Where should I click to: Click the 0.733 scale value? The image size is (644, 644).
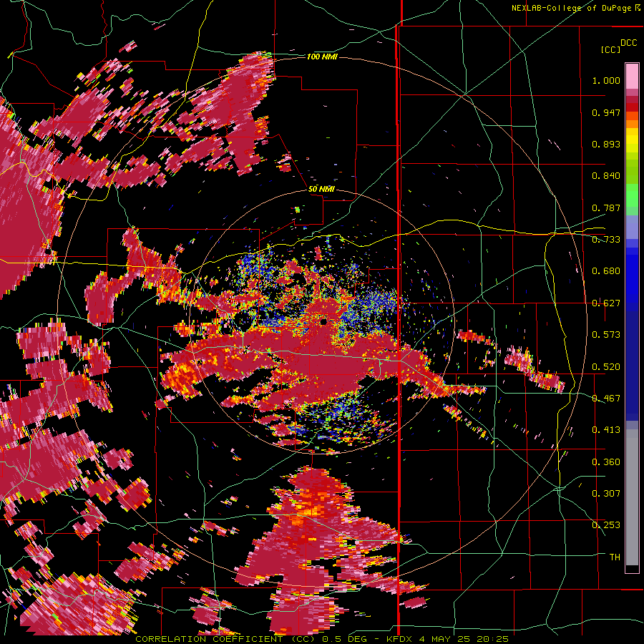coord(606,240)
